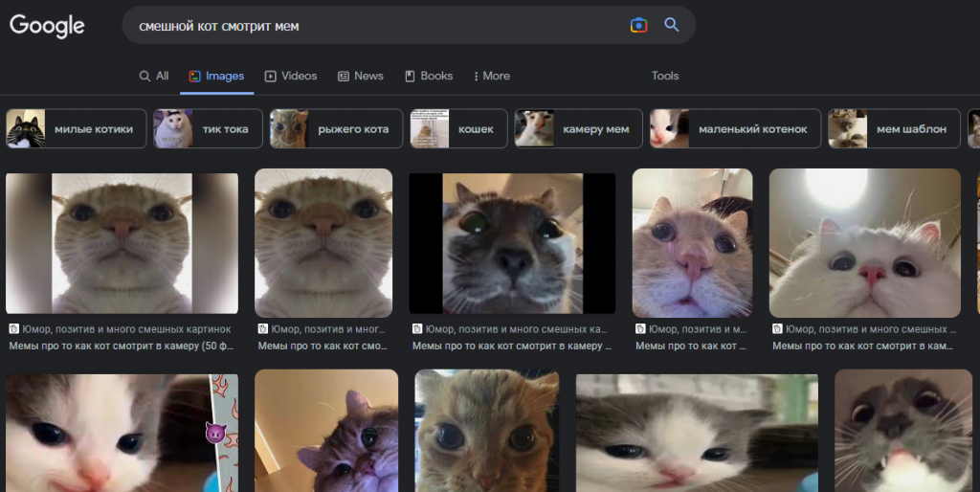Open the Tools options
The height and width of the screenshot is (492, 980).
[x=665, y=76]
